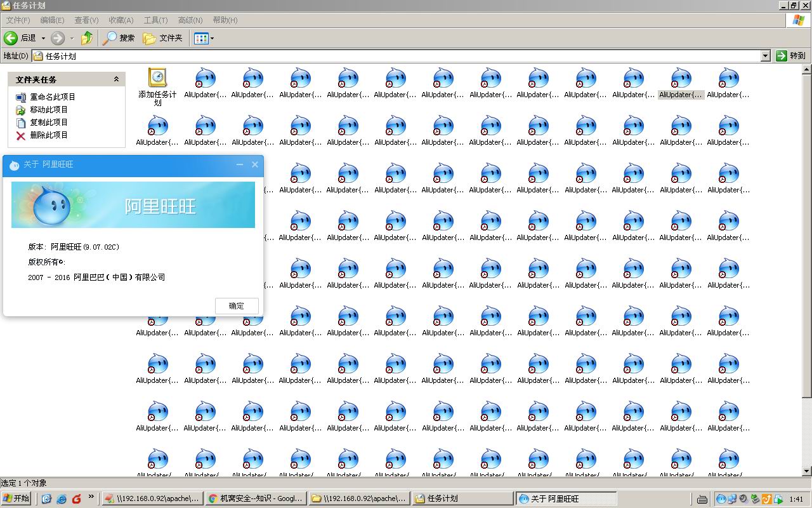Open the 开始 Start menu
This screenshot has height=508, width=812.
point(16,498)
